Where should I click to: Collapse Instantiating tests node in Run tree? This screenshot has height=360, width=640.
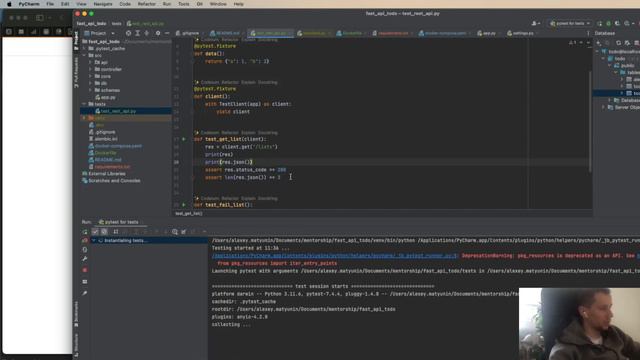click(93, 240)
